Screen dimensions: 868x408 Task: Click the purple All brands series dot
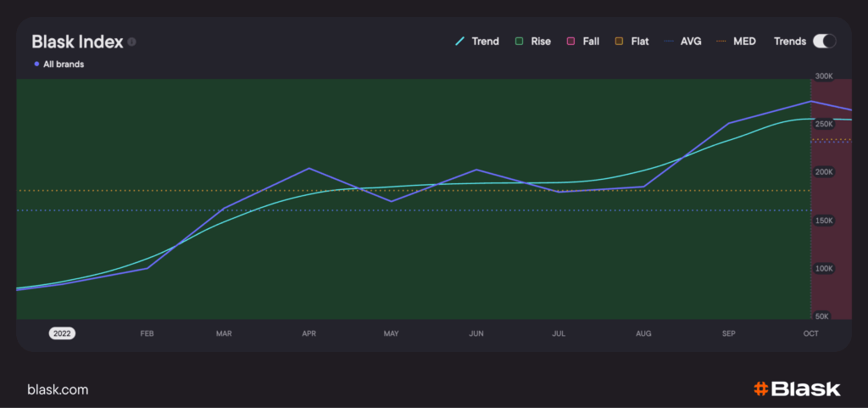pyautogui.click(x=36, y=64)
